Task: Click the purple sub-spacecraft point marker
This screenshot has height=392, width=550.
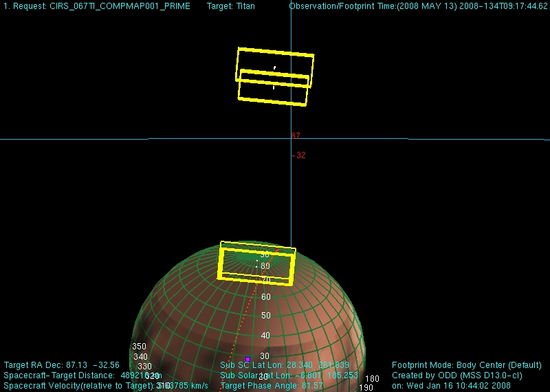Action: [247, 360]
